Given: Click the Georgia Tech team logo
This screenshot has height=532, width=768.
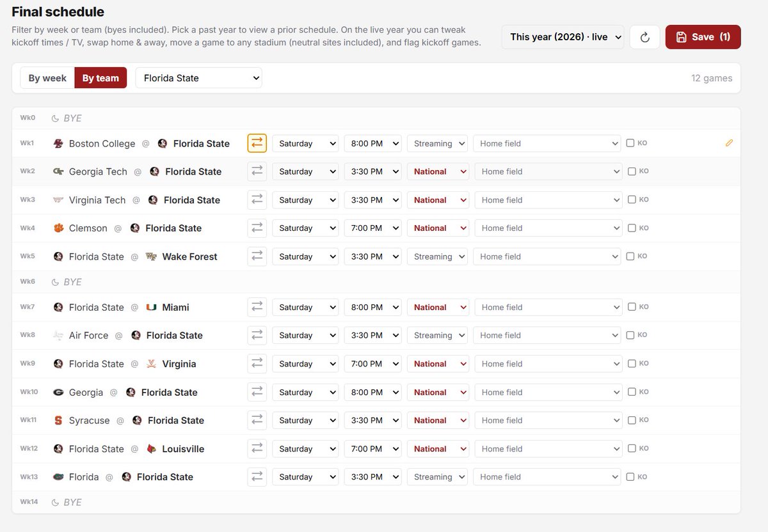Looking at the screenshot, I should [58, 171].
